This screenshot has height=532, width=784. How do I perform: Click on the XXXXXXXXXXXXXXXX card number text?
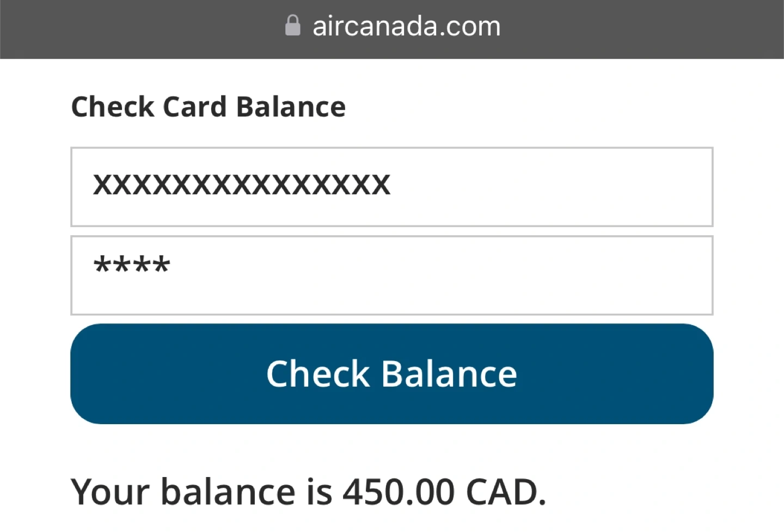[241, 185]
